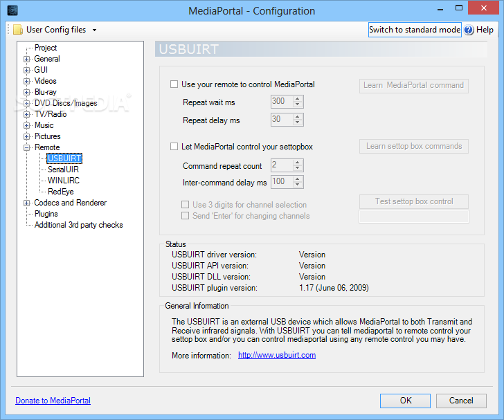Viewport: 504px width, 420px height.
Task: Switch to standard mode
Action: 415,30
